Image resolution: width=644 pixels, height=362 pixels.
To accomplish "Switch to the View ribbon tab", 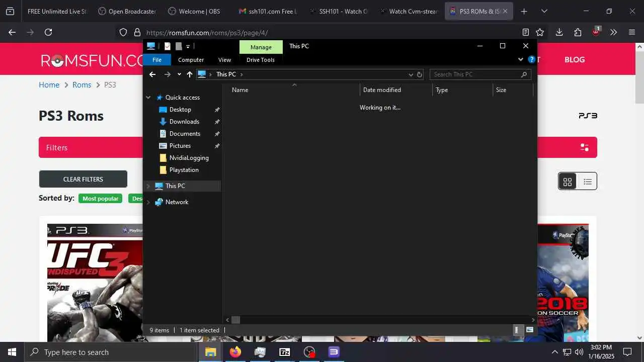I will [225, 60].
